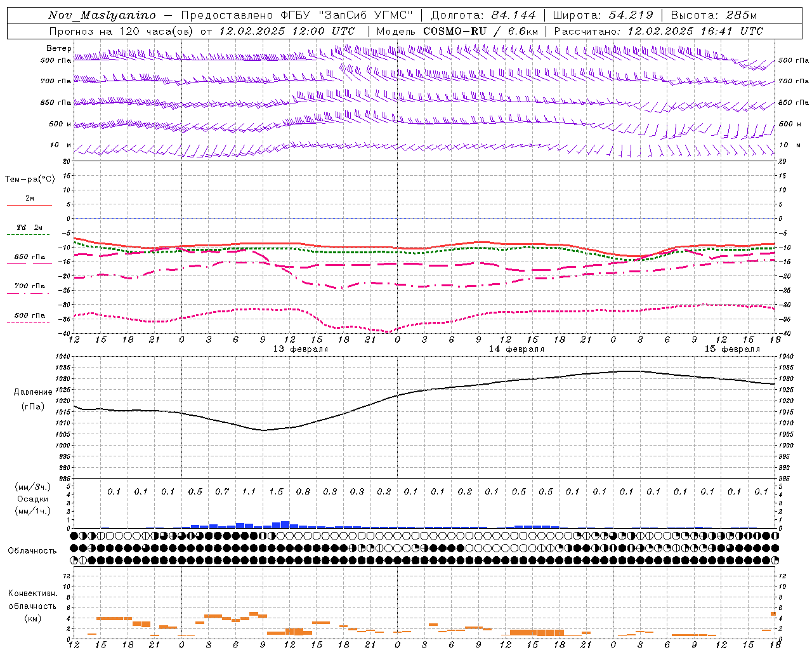This screenshot has width=812, height=650.
Task: Click the '(км)' unit label under convective cloudiness
Action: (32, 618)
